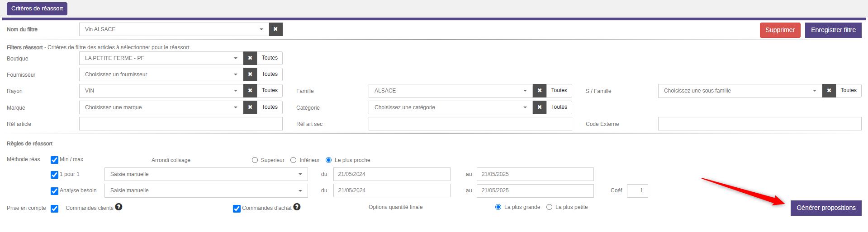Show help for Commandes clients
Image resolution: width=868 pixels, height=232 pixels.
pos(119,207)
